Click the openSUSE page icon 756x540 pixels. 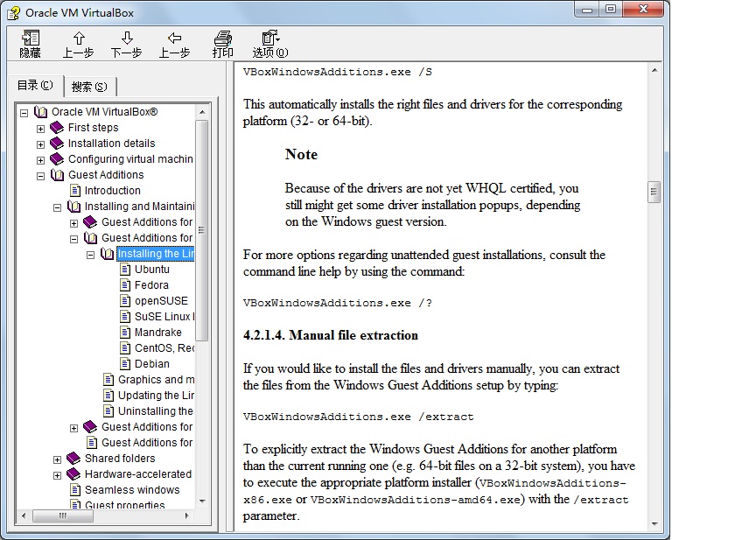coord(125,301)
